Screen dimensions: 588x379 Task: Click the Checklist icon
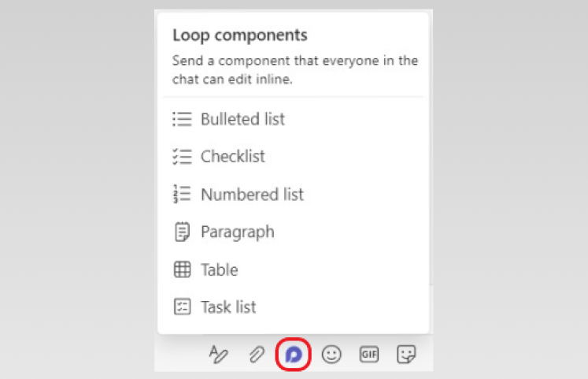point(182,157)
